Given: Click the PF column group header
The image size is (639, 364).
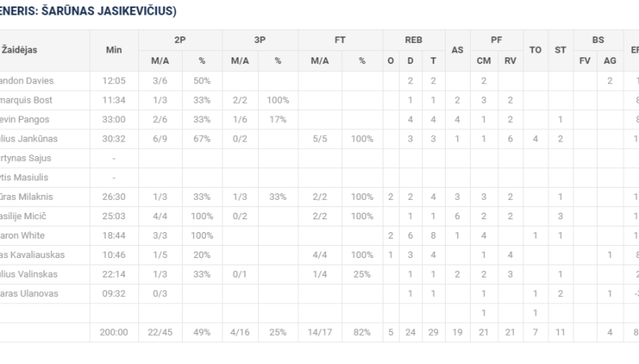Looking at the screenshot, I should (x=496, y=39).
